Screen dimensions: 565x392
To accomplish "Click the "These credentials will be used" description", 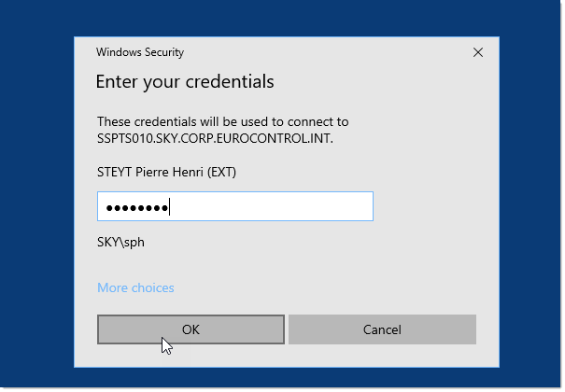I will (x=222, y=122).
